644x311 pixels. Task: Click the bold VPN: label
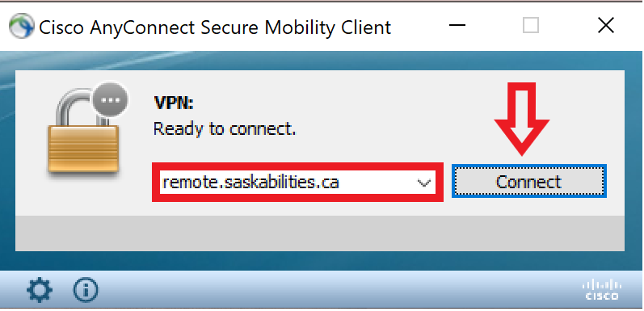(x=173, y=103)
